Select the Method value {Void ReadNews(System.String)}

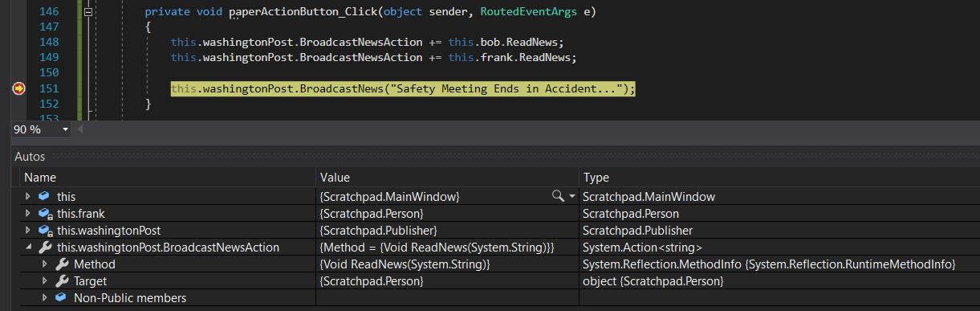(x=405, y=264)
